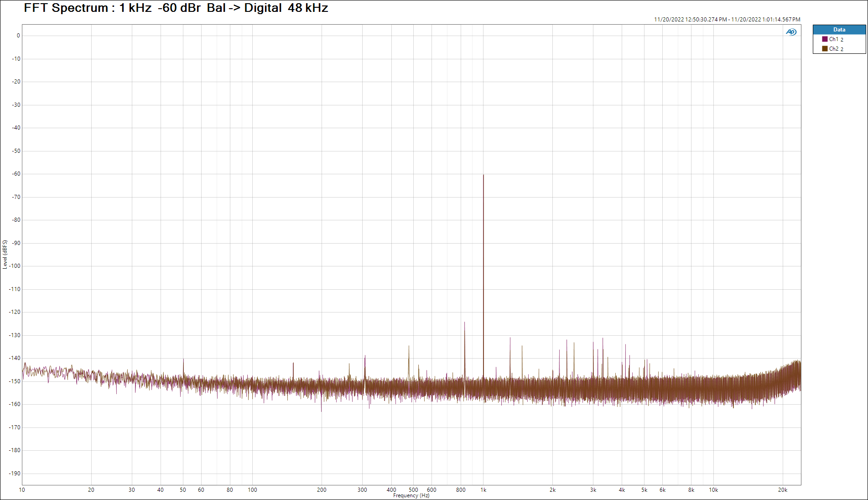Click the top of the 1 kHz peak
The height and width of the screenshot is (500, 868).
pyautogui.click(x=483, y=176)
